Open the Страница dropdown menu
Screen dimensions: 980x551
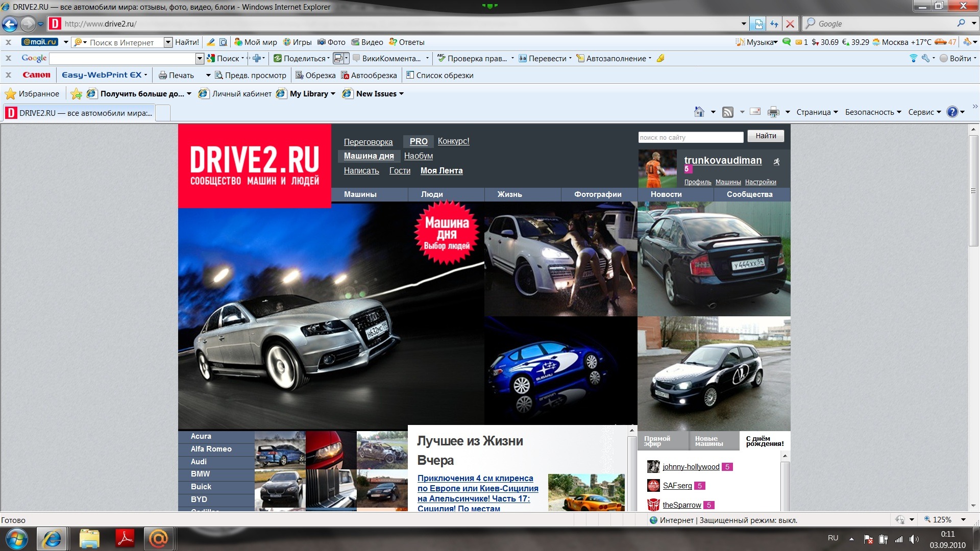817,112
